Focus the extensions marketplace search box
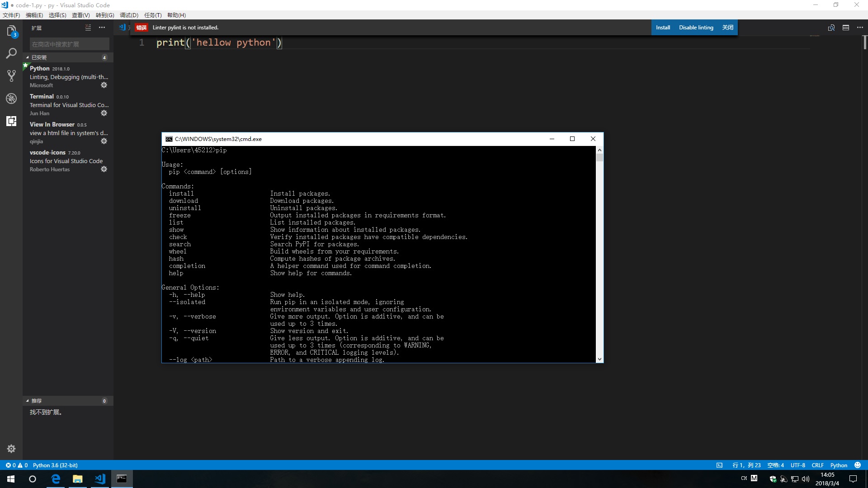This screenshot has width=868, height=488. pyautogui.click(x=70, y=44)
